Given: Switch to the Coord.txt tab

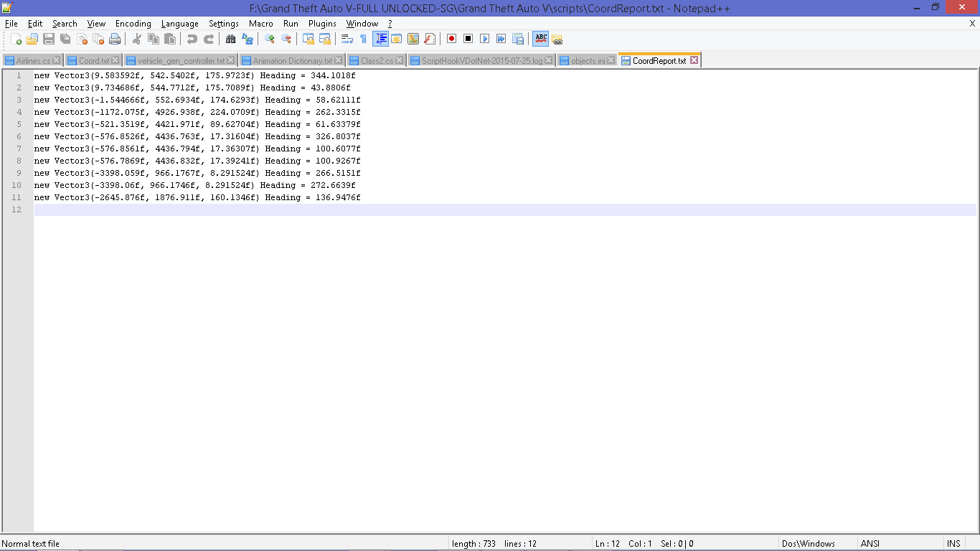Looking at the screenshot, I should (x=94, y=61).
